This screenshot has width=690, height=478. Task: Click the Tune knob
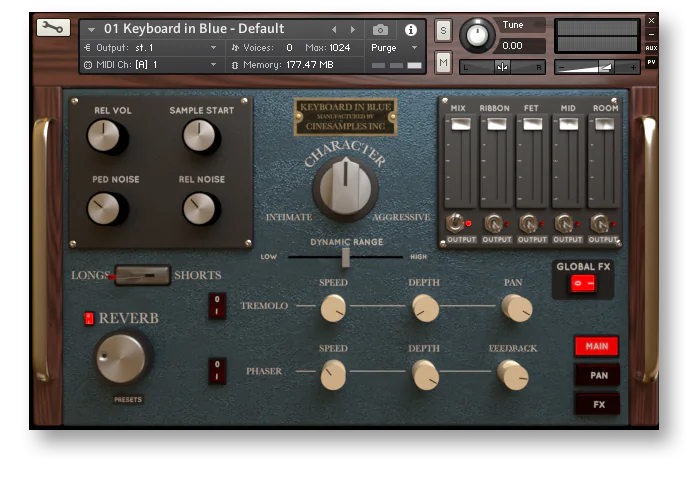click(477, 36)
